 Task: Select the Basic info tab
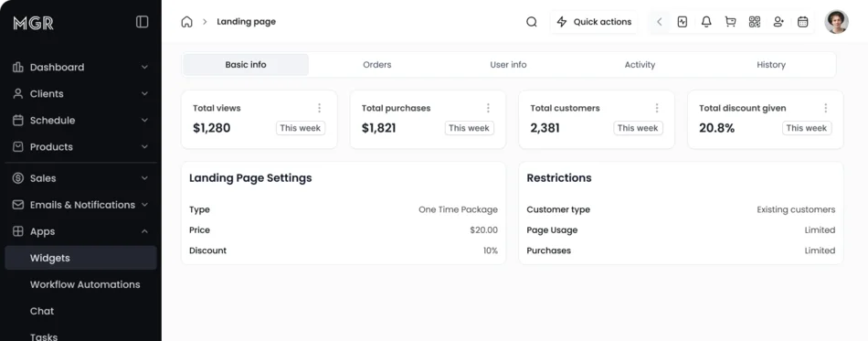[x=246, y=65]
